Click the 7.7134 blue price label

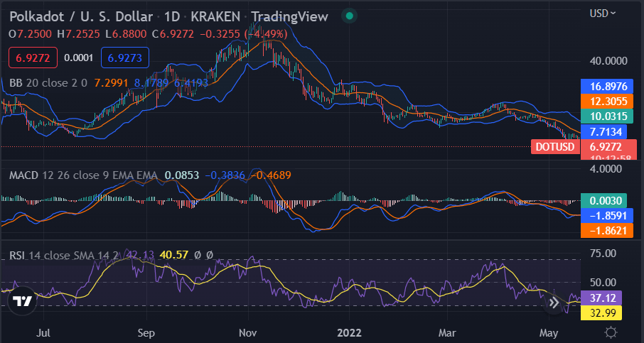point(603,131)
